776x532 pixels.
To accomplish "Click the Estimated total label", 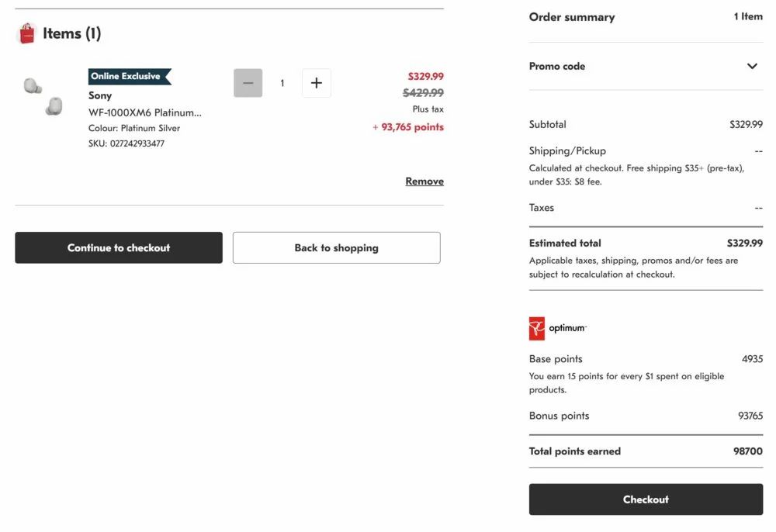I will pos(565,244).
